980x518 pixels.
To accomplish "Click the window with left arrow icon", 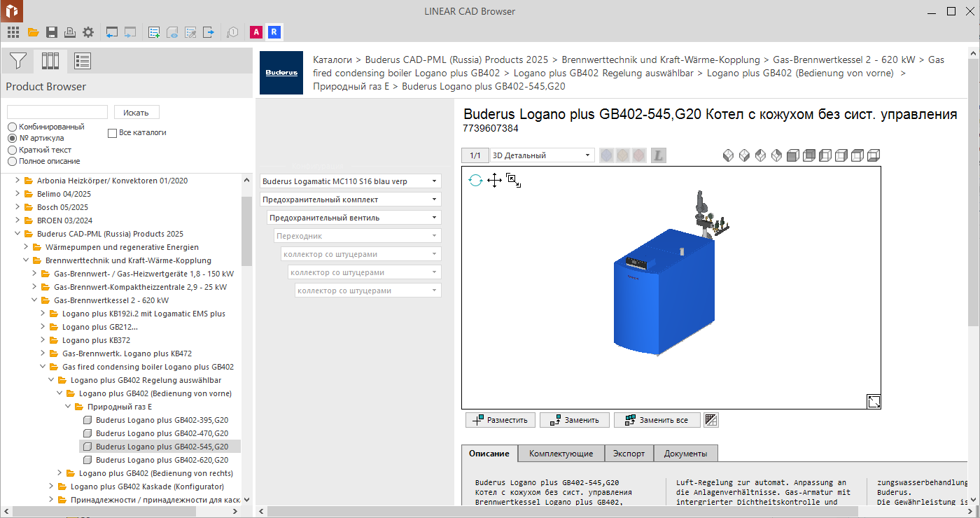I will (112, 32).
